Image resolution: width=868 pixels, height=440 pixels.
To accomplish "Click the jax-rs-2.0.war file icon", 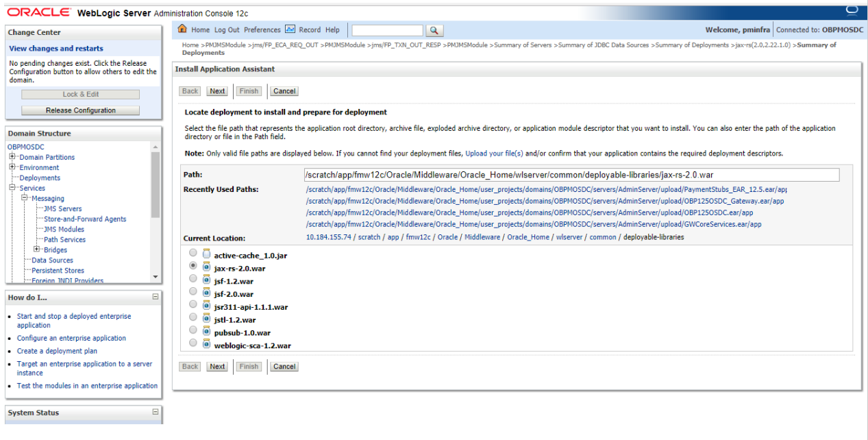I will point(207,267).
